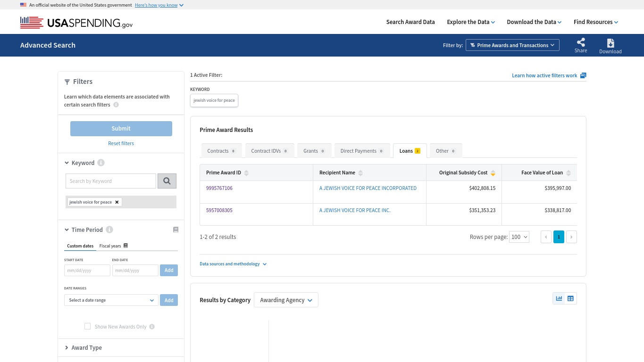Click Learn how active filters work
This screenshot has height=362, width=644.
coord(544,75)
